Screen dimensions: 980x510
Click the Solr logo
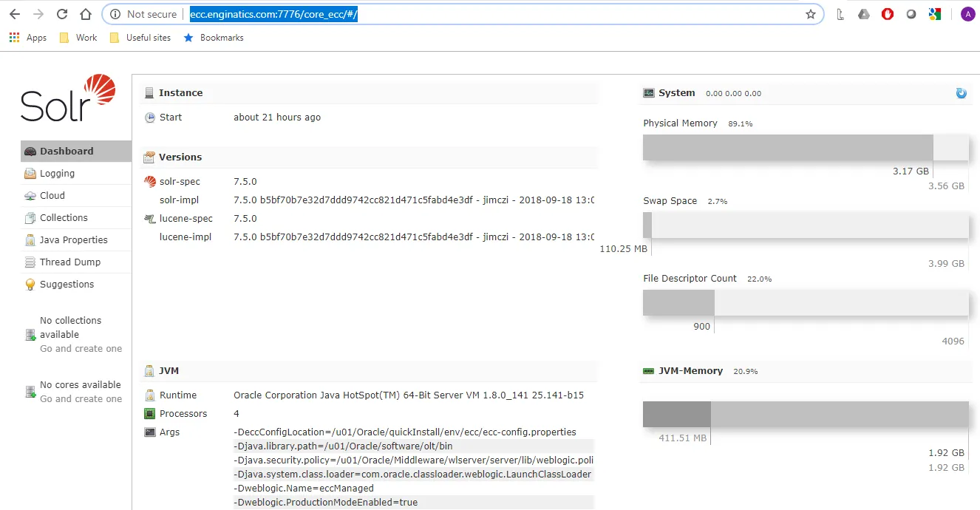pos(68,98)
